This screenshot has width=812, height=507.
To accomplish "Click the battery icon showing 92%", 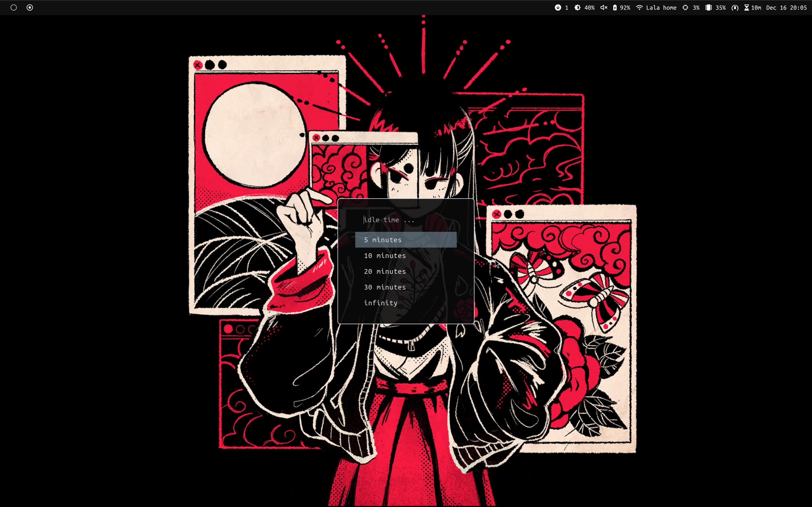I will click(x=615, y=7).
